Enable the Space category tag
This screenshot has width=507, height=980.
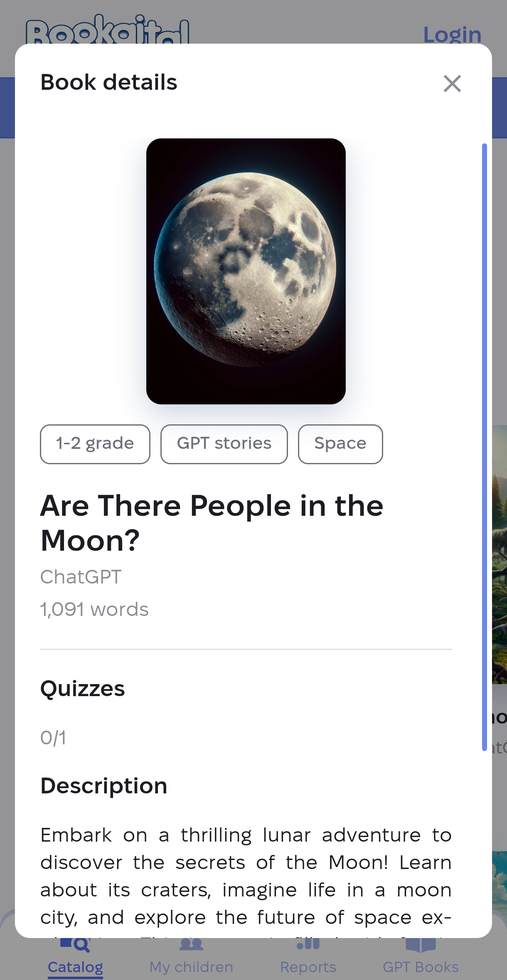[x=340, y=443]
